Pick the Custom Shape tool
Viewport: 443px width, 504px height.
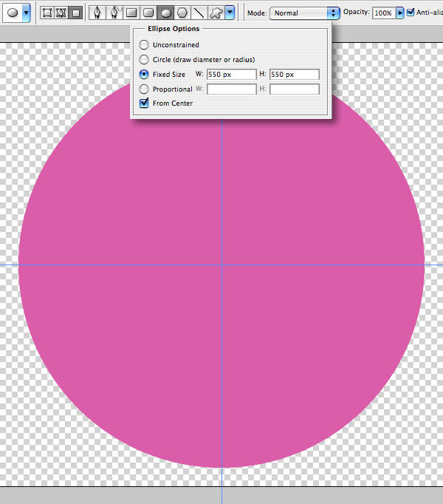click(x=216, y=13)
